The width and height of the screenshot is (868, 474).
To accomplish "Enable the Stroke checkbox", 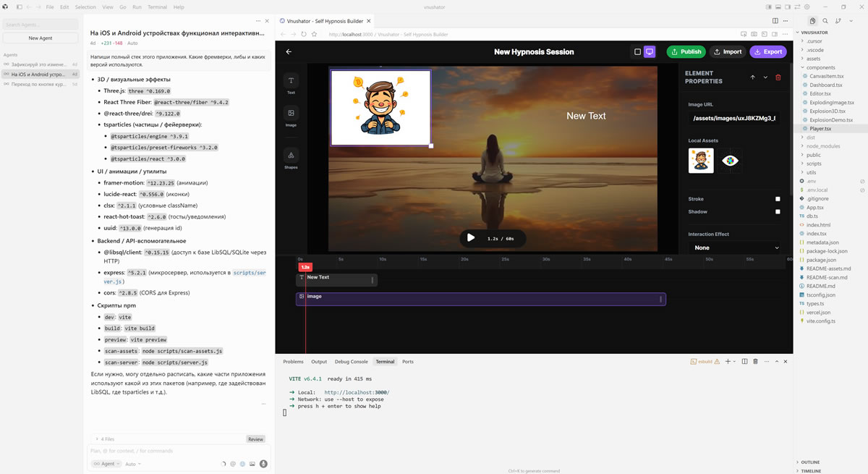I will coord(778,199).
